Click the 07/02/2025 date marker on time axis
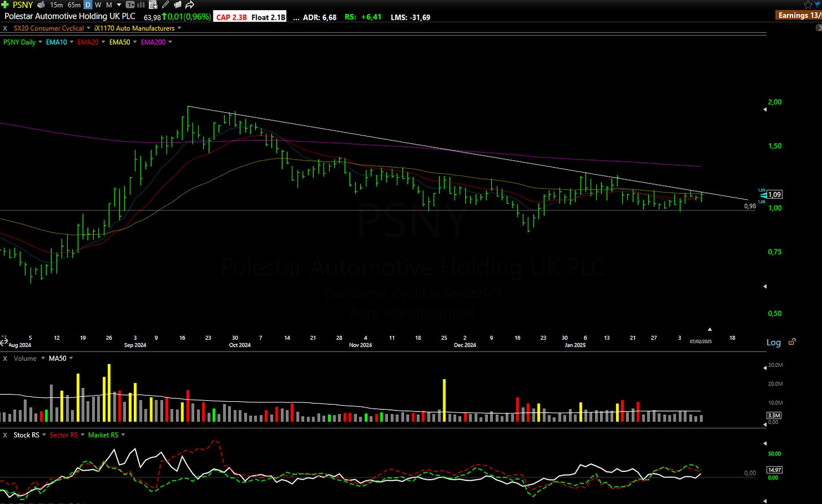The height and width of the screenshot is (504, 822). pos(701,341)
